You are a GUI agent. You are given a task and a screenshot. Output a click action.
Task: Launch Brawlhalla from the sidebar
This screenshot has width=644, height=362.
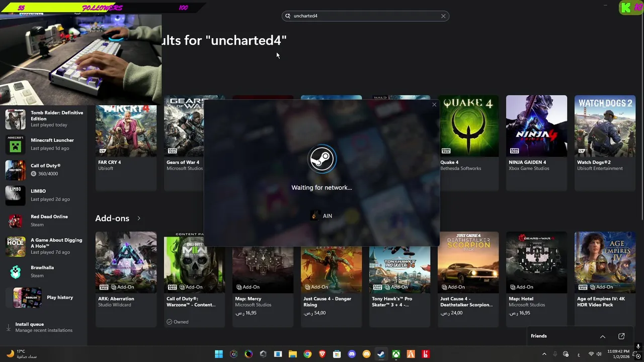(x=45, y=271)
